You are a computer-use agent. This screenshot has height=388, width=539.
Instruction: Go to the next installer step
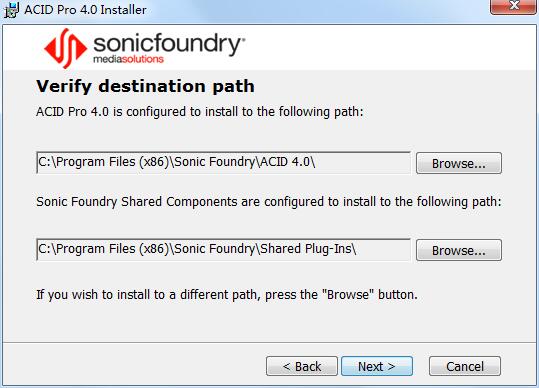tap(377, 366)
